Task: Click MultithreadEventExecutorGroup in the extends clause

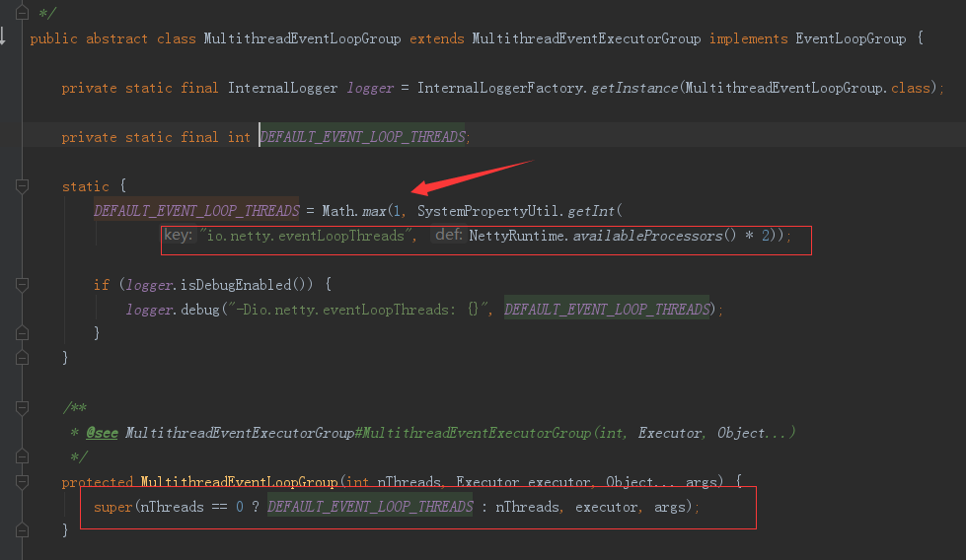Action: (x=586, y=38)
